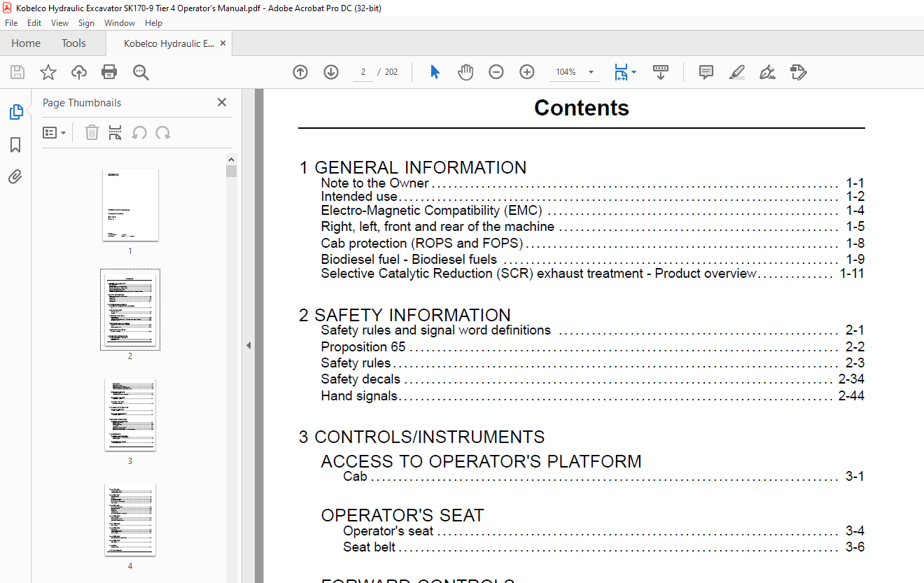The image size is (924, 583).
Task: Select page 2 thumbnail
Action: pyautogui.click(x=130, y=309)
